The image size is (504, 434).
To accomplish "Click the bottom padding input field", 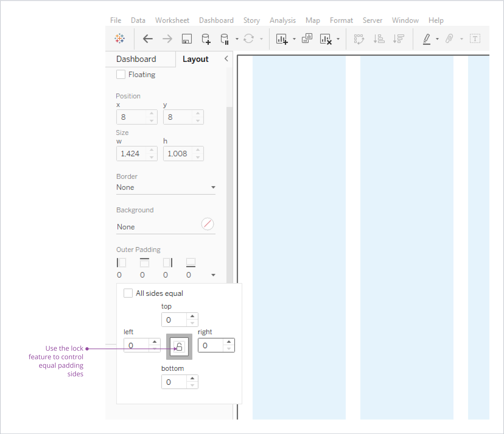I will coord(174,382).
